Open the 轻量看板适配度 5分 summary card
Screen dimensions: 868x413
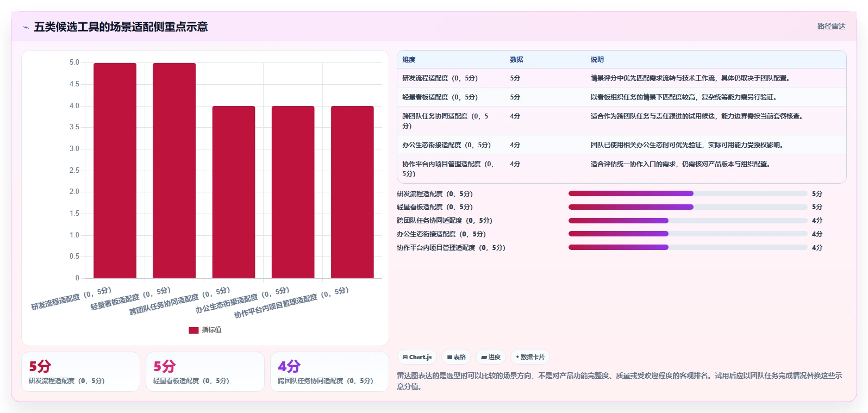[x=205, y=372]
